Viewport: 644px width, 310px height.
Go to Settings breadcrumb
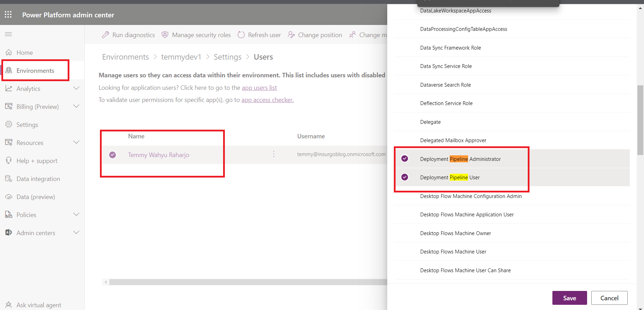coord(228,57)
